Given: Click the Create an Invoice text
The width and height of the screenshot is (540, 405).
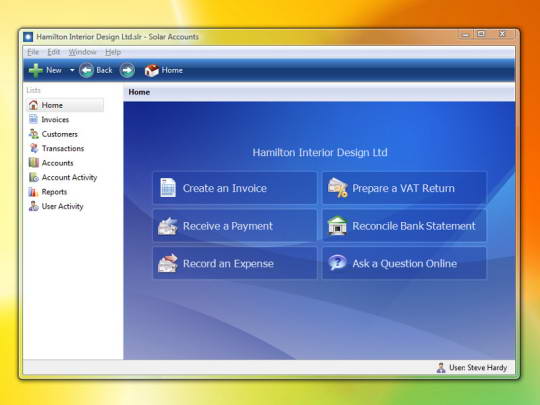Looking at the screenshot, I should (x=225, y=188).
